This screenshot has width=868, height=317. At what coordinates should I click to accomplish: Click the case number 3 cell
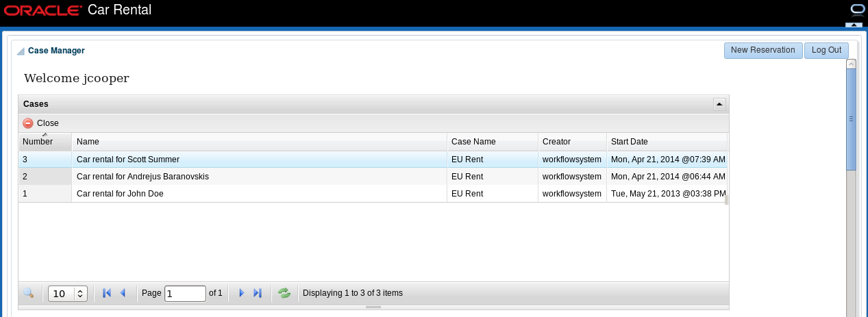click(45, 160)
